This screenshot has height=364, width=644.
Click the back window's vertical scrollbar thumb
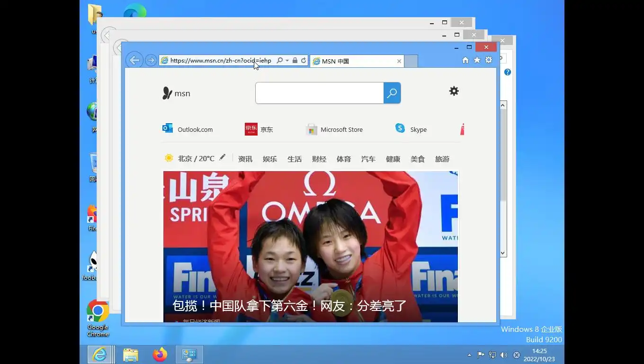(x=503, y=154)
